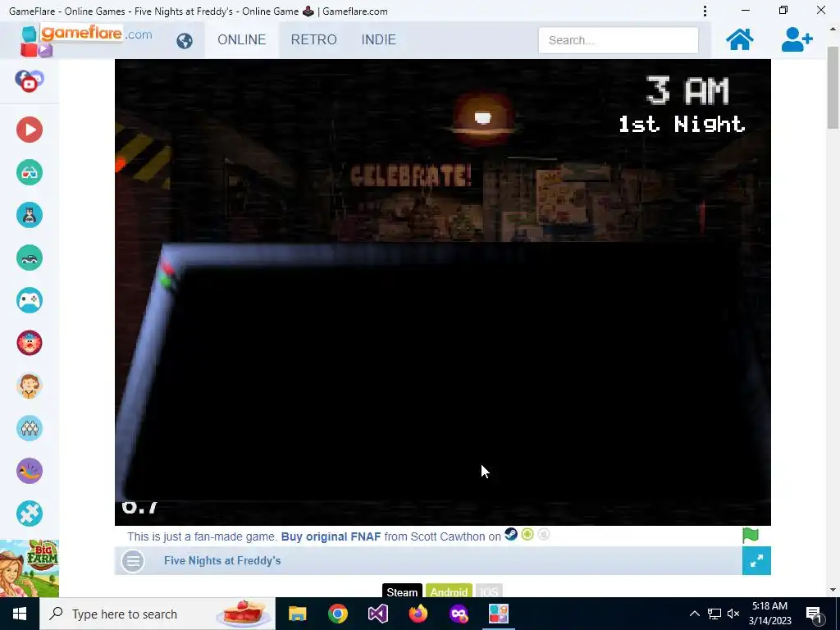Select the Batman hero category icon
This screenshot has width=840, height=630.
point(30,216)
